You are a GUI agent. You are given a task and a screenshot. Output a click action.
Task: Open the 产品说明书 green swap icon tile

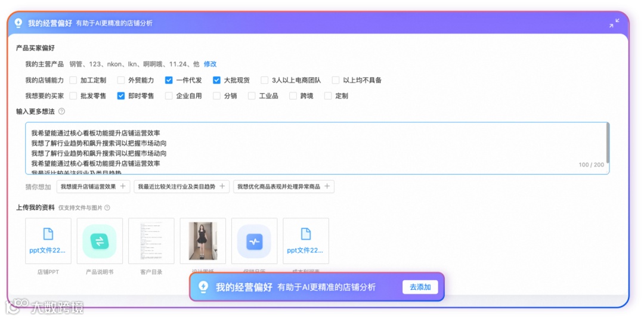tap(100, 241)
